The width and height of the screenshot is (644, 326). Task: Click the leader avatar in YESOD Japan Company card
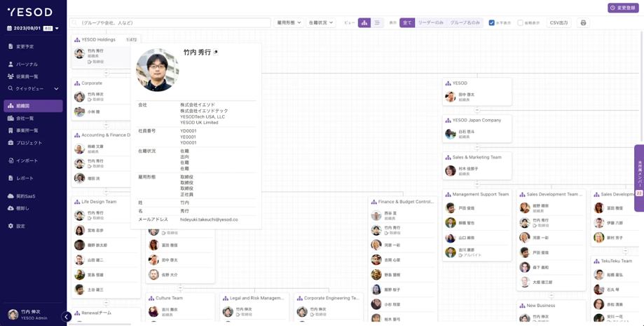(451, 134)
